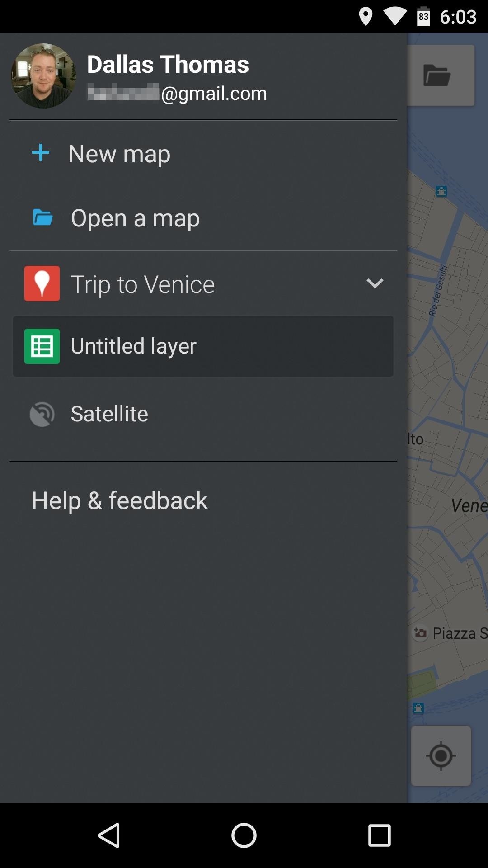
Task: Expand the Trip to Venice chevron
Action: click(375, 283)
